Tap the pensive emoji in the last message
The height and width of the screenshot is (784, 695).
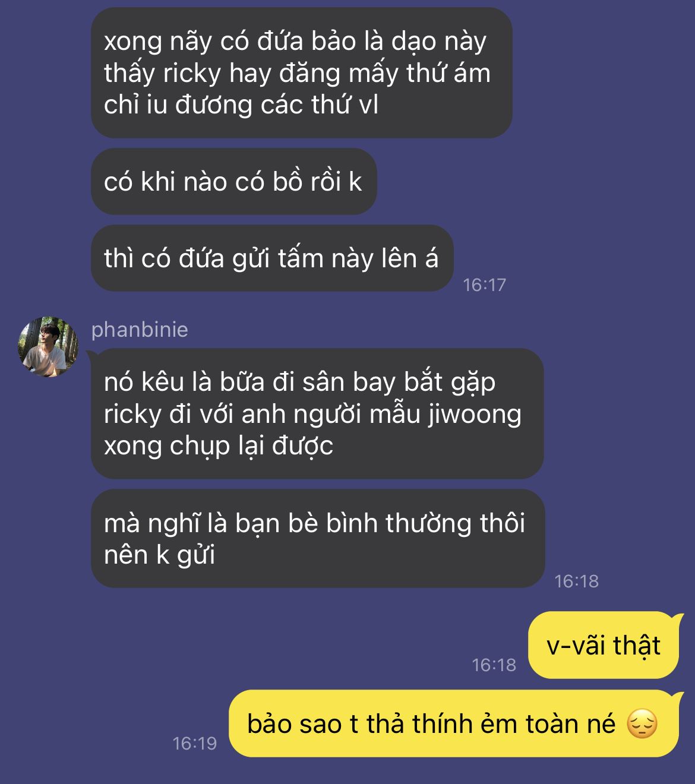click(x=642, y=725)
